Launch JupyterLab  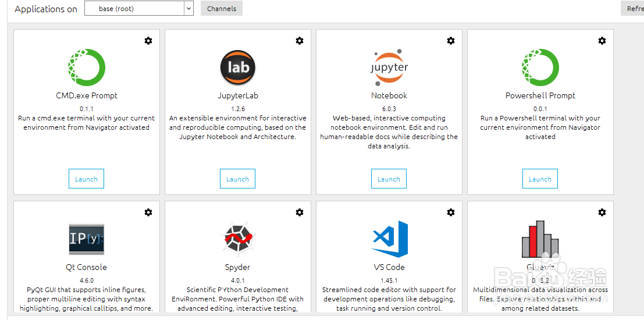pos(238,179)
